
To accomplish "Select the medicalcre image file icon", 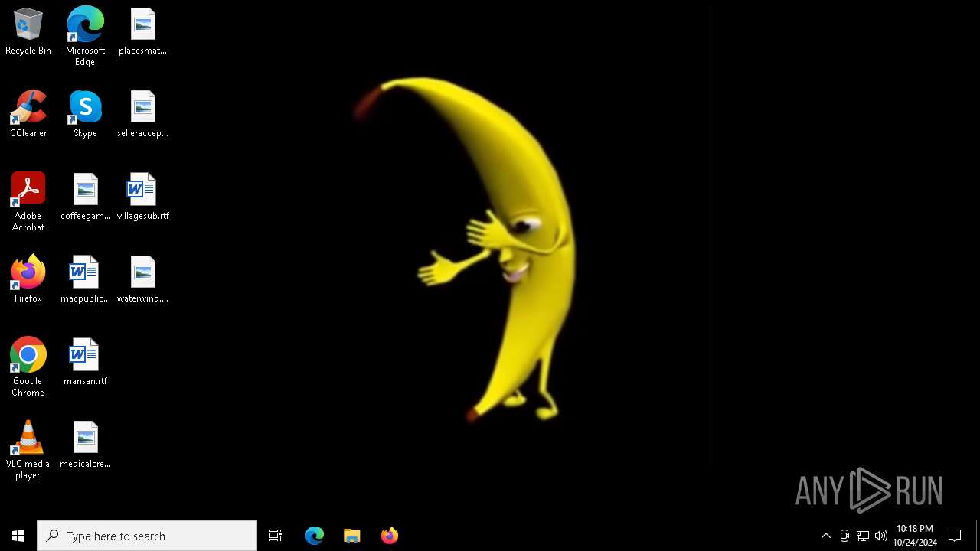I will pyautogui.click(x=85, y=445).
